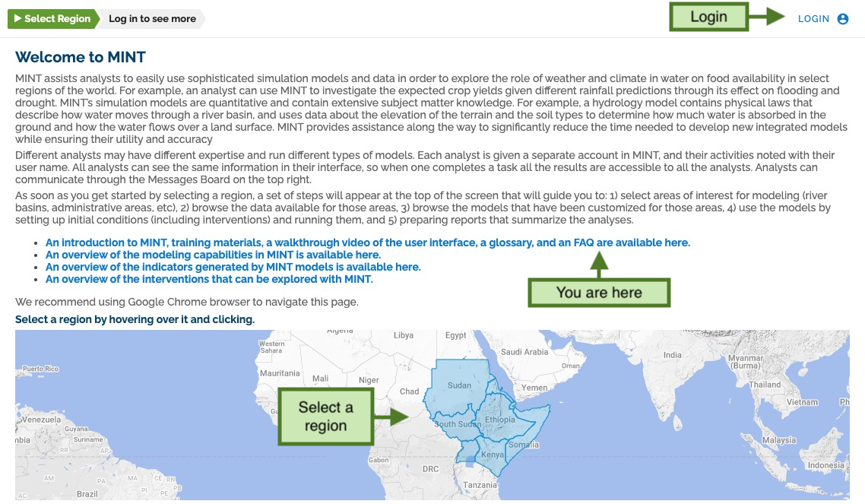This screenshot has width=865, height=504.
Task: Click the Oman label on the map
Action: coord(570,365)
